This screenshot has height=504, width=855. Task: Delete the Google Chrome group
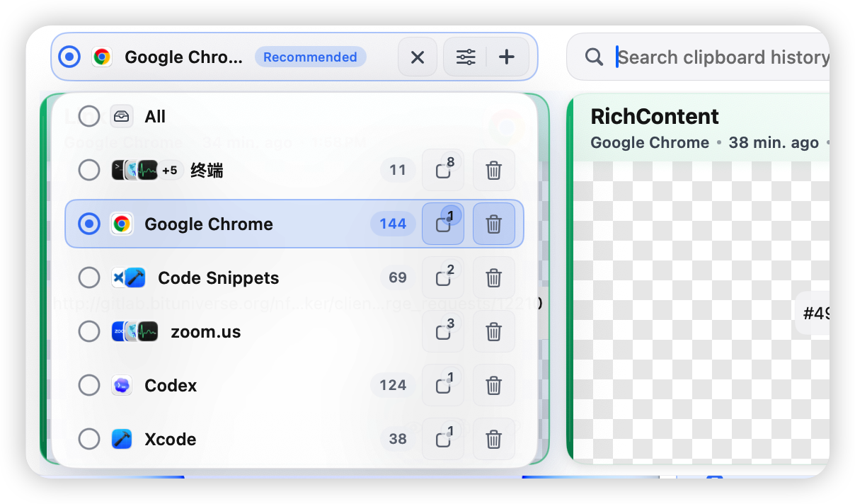coord(494,224)
